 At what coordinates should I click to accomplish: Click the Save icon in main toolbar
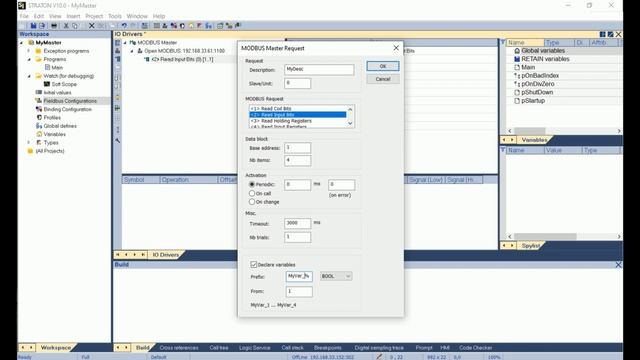click(x=33, y=26)
